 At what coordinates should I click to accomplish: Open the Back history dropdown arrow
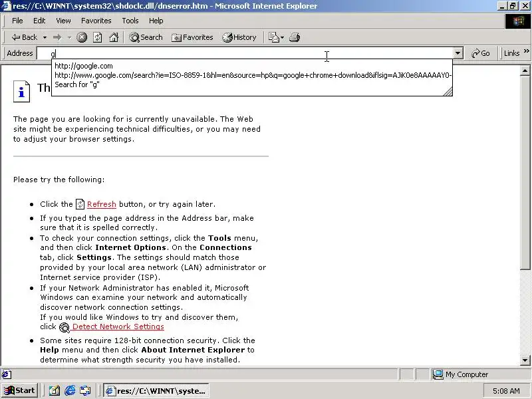click(45, 37)
